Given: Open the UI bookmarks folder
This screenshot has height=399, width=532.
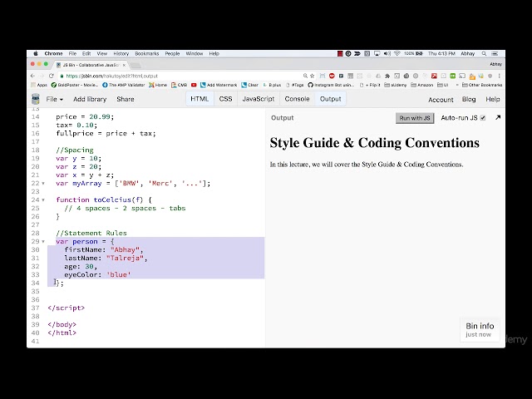Looking at the screenshot, I should pos(443,85).
